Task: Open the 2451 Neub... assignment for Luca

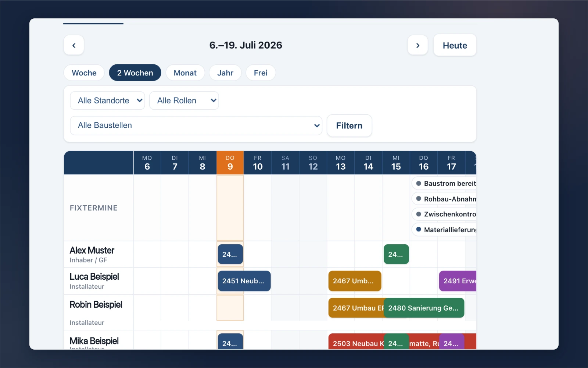Action: (244, 281)
